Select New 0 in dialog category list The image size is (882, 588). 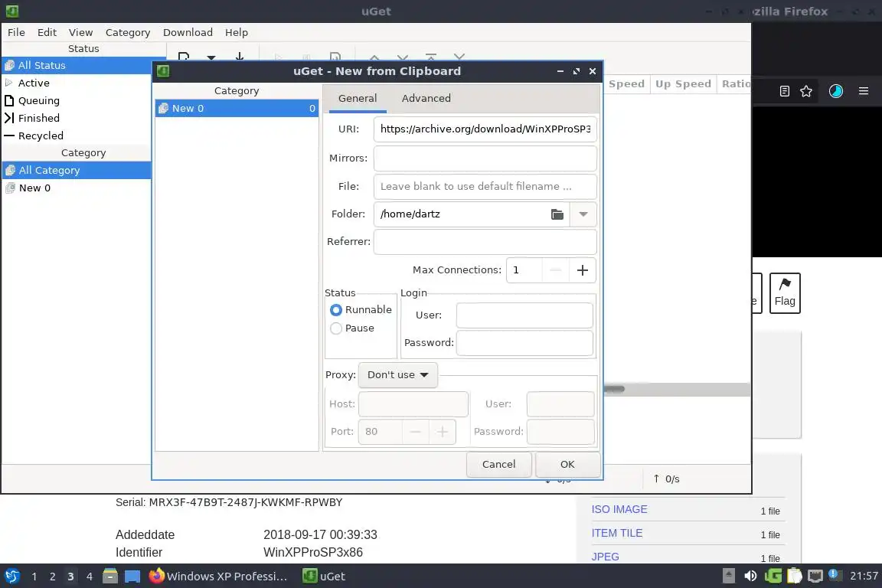tap(237, 108)
